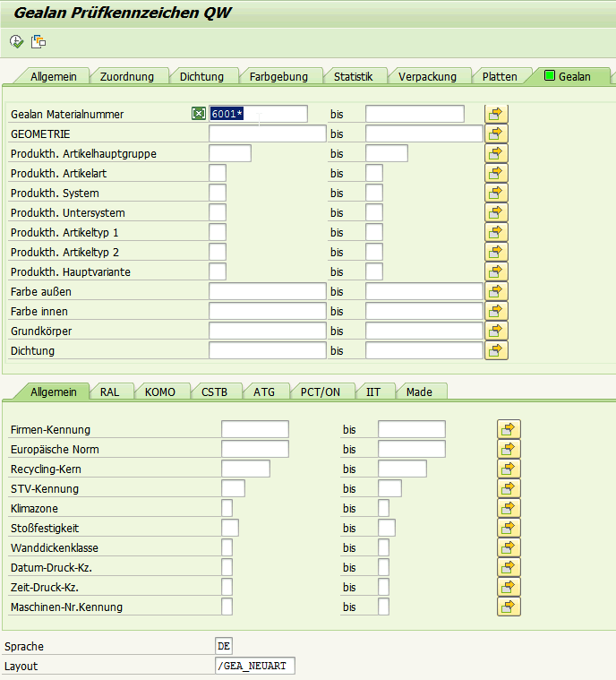Click the Maschinen-Nr.Kennung from-value field
616x680 pixels.
227,607
